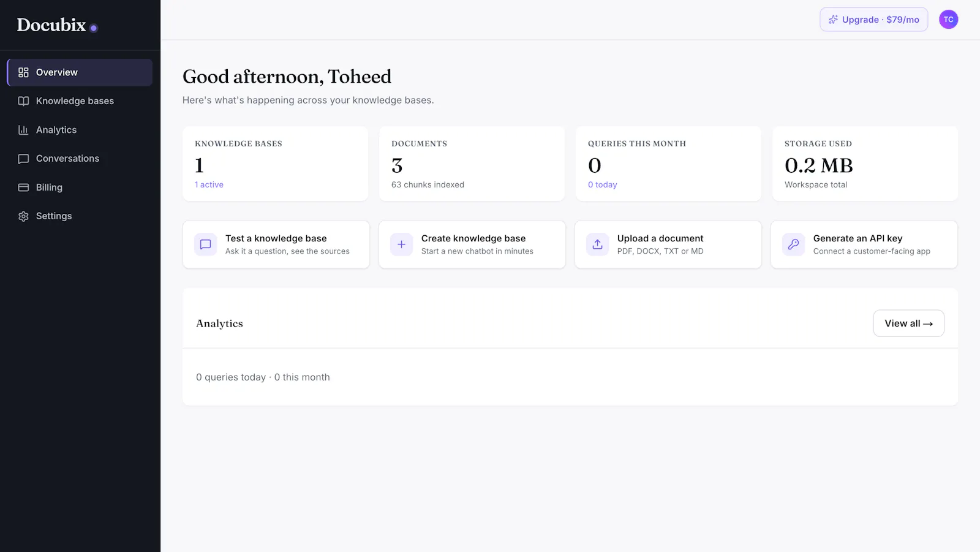Click the '0.2 MB' storage value
980x552 pixels.
click(x=818, y=165)
